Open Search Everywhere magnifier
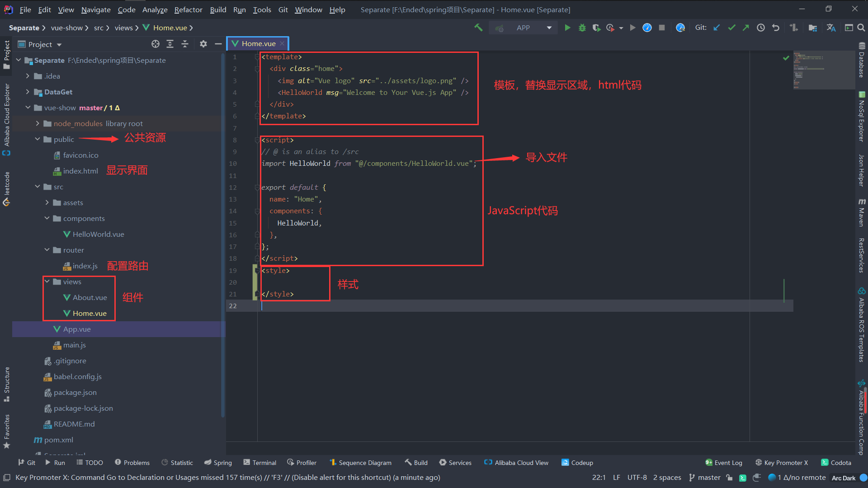868x488 pixels. pos(861,28)
